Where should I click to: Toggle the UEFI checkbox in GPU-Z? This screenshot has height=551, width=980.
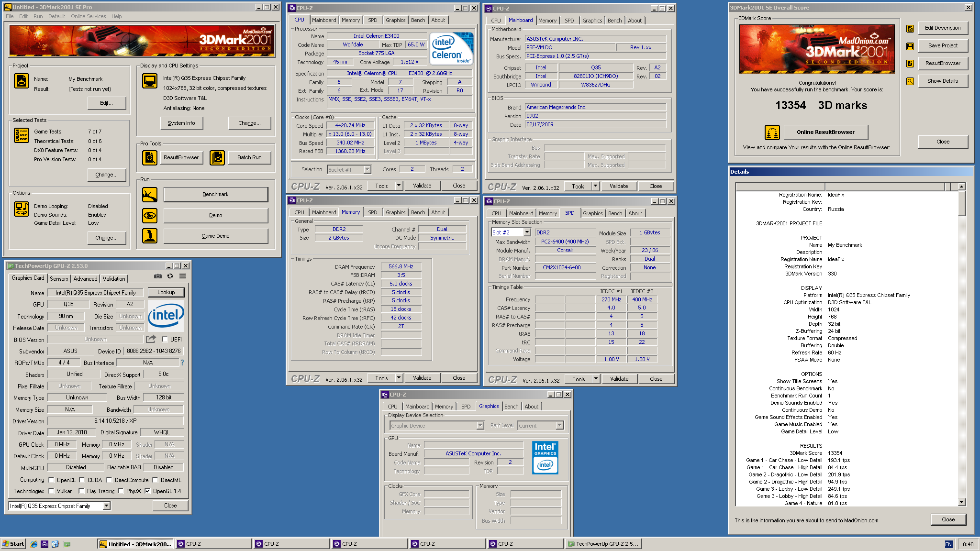[x=165, y=339]
